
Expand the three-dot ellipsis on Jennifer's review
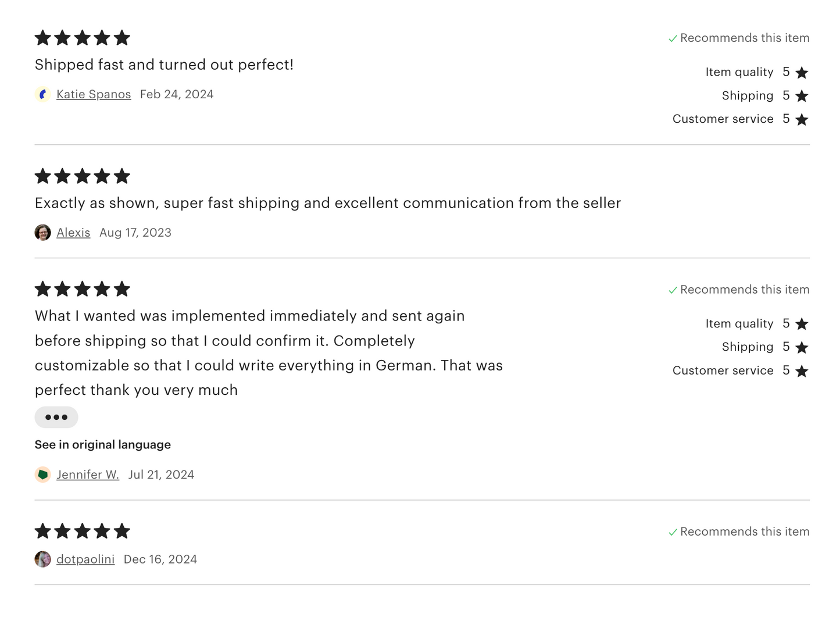pyautogui.click(x=56, y=417)
